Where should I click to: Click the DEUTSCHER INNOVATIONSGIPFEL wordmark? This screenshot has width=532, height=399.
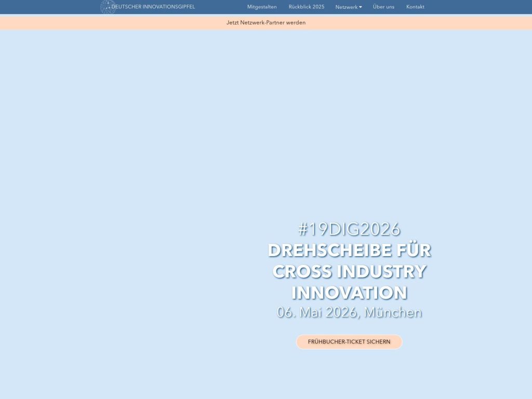click(x=154, y=7)
